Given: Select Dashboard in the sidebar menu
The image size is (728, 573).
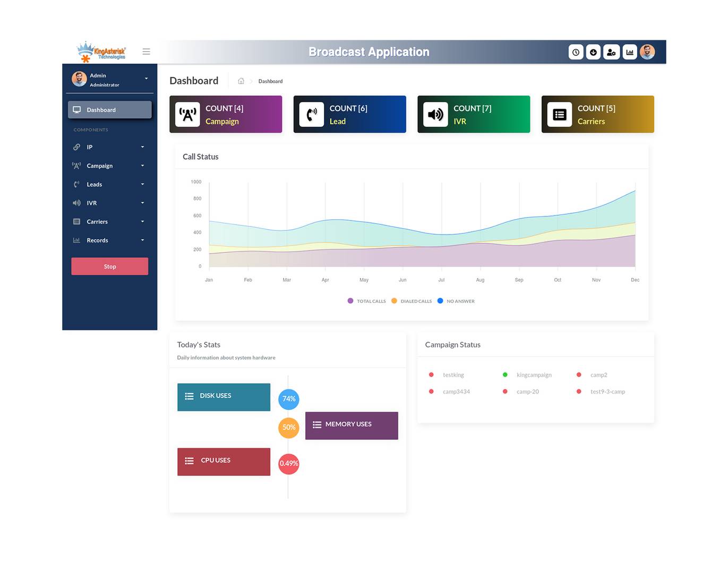Looking at the screenshot, I should coord(109,110).
